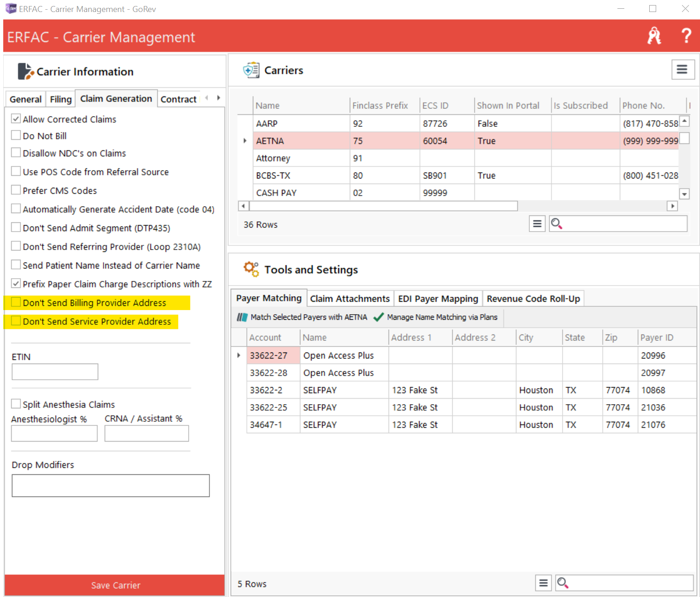Click AETNA row indicator arrow

245,141
